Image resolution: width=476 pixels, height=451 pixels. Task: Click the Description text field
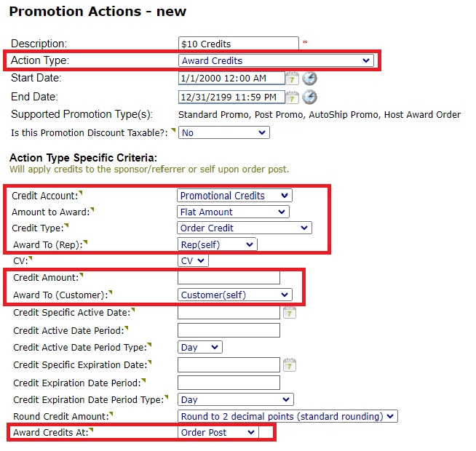[x=238, y=44]
